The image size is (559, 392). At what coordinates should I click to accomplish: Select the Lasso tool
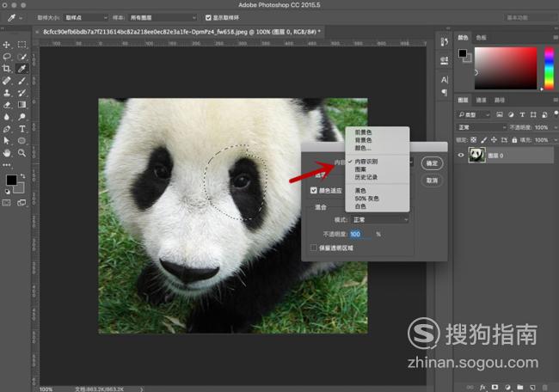click(x=6, y=57)
